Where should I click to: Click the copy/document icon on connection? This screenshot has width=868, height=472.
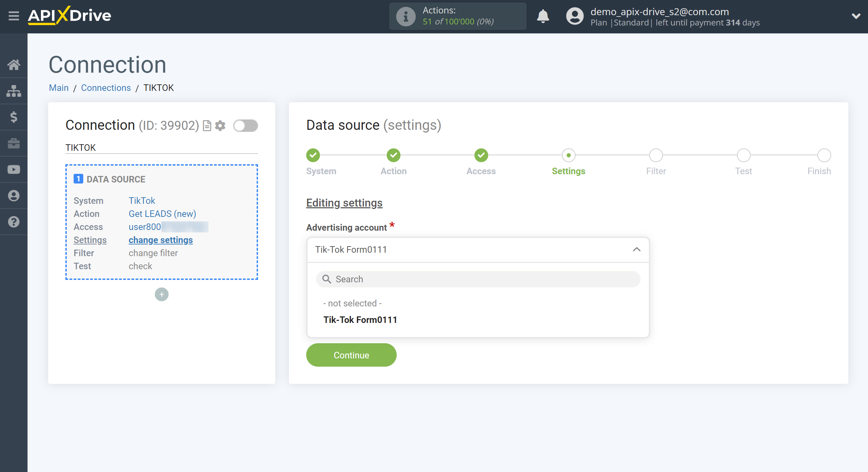(x=207, y=126)
